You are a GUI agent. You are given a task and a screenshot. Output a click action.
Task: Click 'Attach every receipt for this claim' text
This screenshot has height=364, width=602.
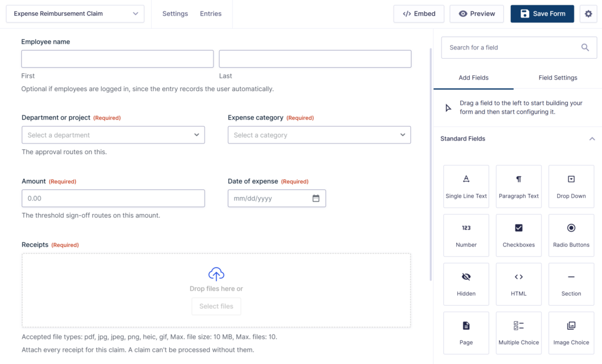[x=138, y=350]
